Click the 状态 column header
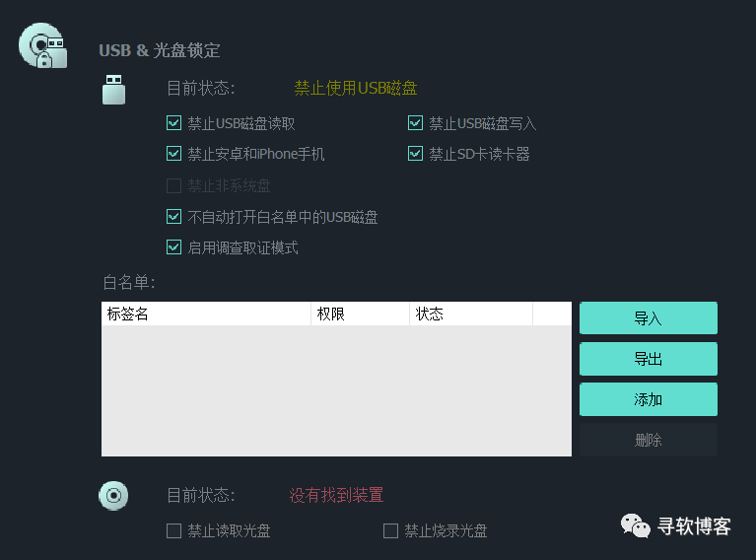The image size is (756, 560). [471, 314]
